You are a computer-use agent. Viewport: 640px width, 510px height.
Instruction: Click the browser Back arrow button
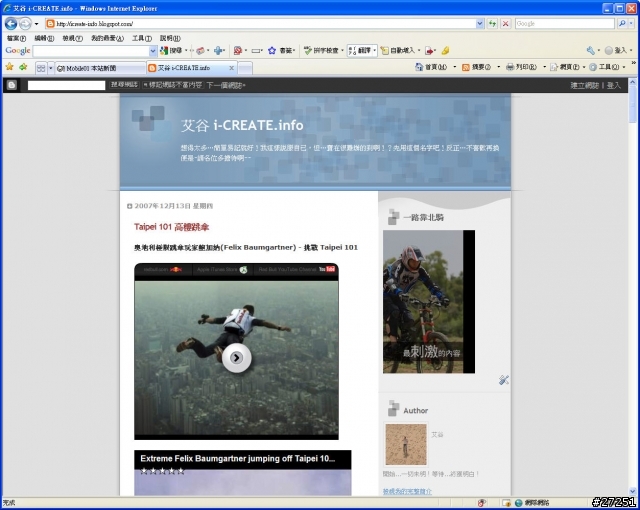tap(11, 24)
